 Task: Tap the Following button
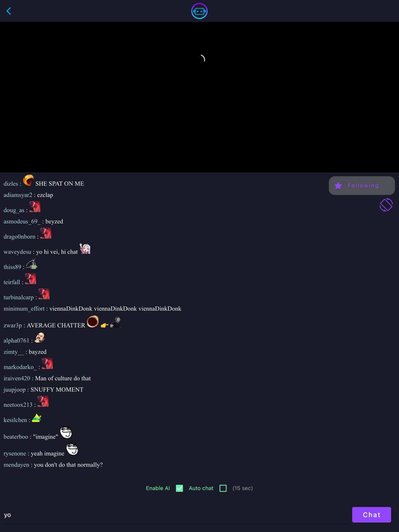(x=362, y=185)
